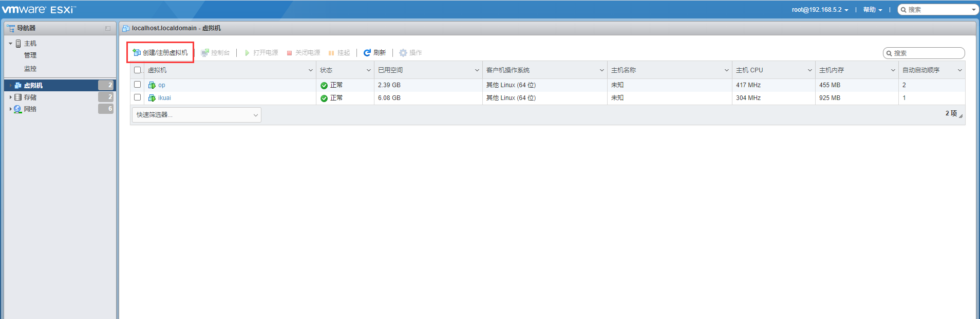Click the network globe icon in navigator
The image size is (980, 319).
click(18, 109)
